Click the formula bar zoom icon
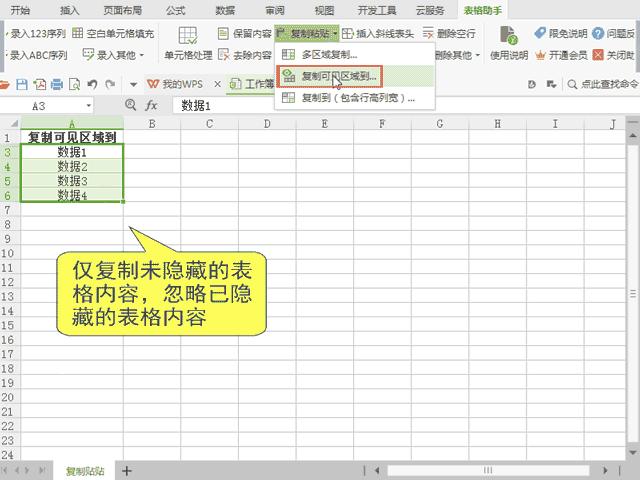Screen dimensions: 640x480 (x=131, y=105)
